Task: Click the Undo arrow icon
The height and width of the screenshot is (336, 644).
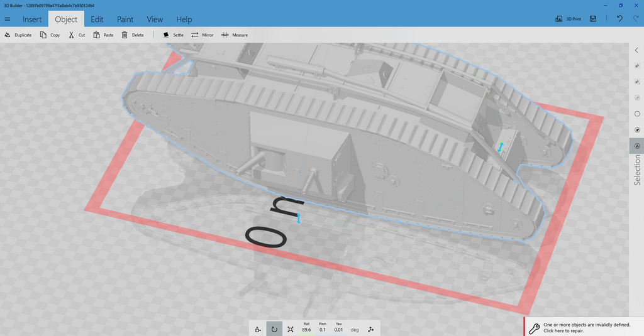Action: click(x=619, y=19)
